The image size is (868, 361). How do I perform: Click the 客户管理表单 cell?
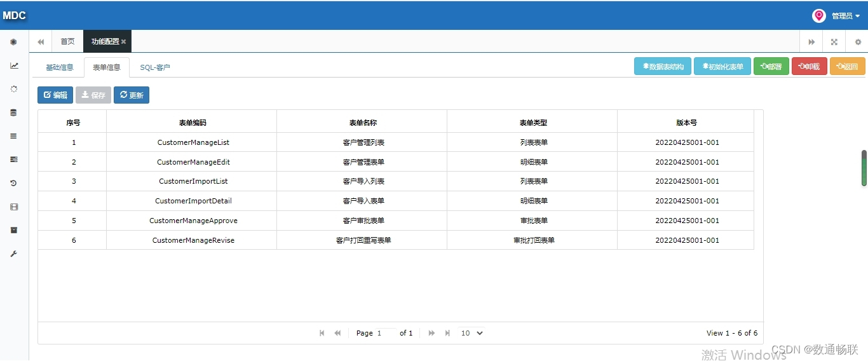pos(363,162)
